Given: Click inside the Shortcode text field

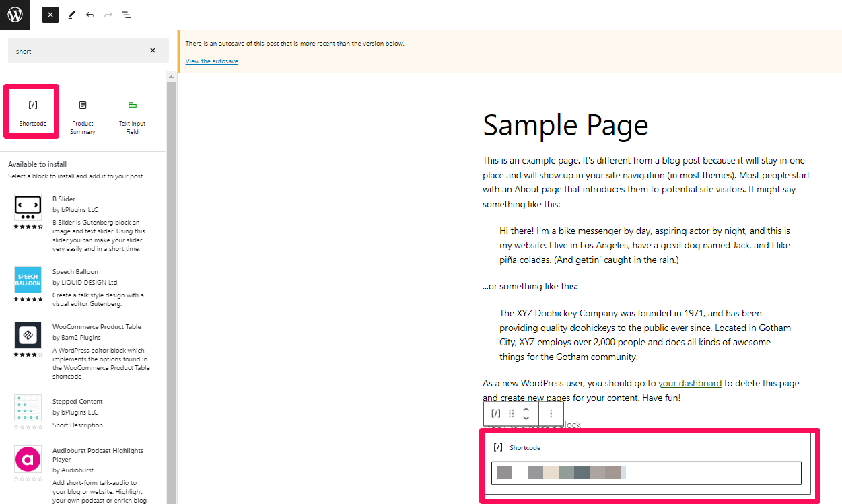Looking at the screenshot, I should (x=646, y=473).
